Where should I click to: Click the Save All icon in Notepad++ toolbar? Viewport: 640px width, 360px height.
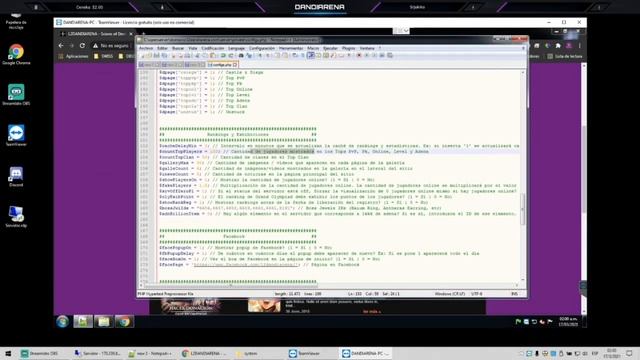coord(164,56)
